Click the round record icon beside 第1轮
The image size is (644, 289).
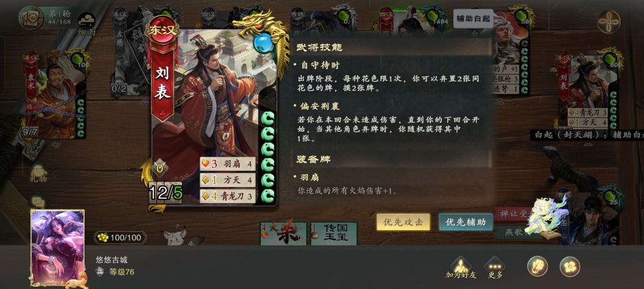coord(30,18)
